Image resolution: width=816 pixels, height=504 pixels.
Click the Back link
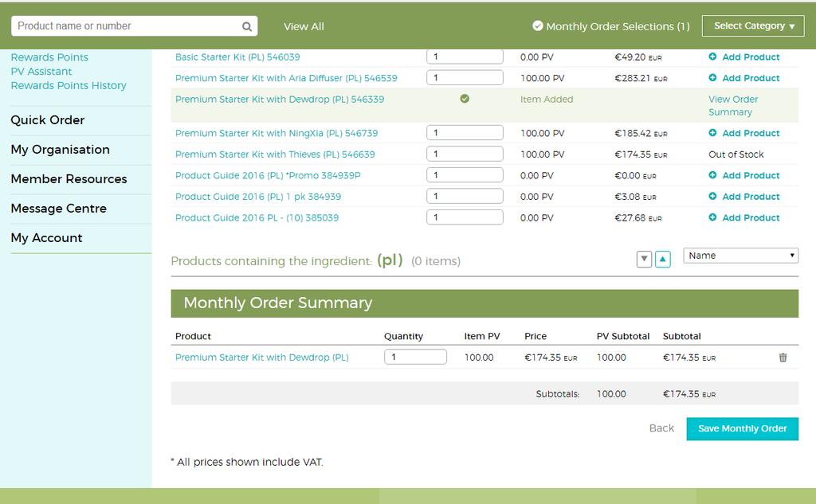point(661,428)
